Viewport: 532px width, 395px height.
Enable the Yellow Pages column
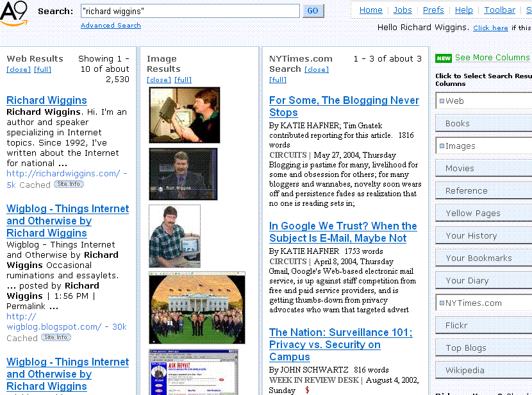click(x=484, y=213)
